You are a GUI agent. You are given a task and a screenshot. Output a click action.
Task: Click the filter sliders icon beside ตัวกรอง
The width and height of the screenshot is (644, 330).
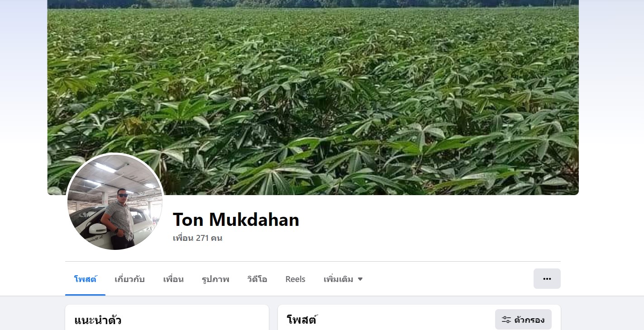tap(506, 320)
